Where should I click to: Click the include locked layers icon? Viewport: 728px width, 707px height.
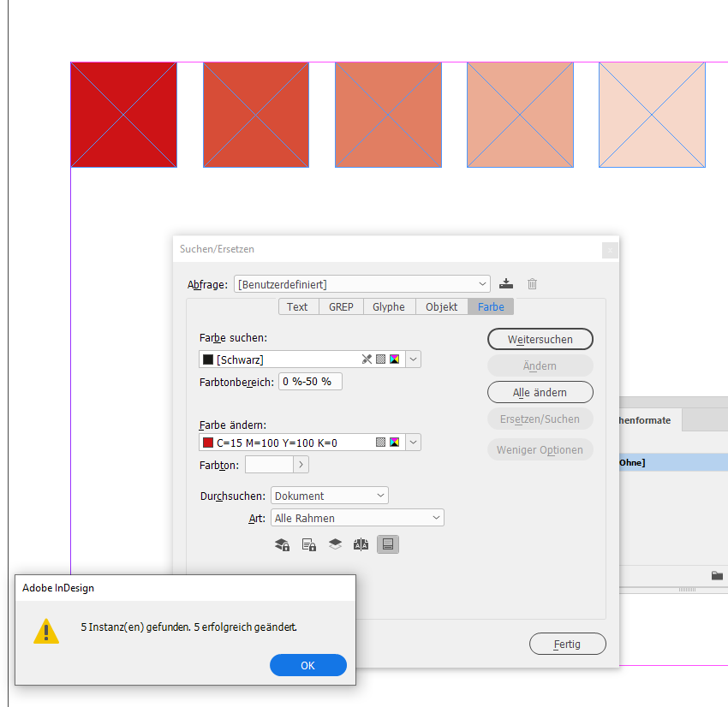pos(283,544)
